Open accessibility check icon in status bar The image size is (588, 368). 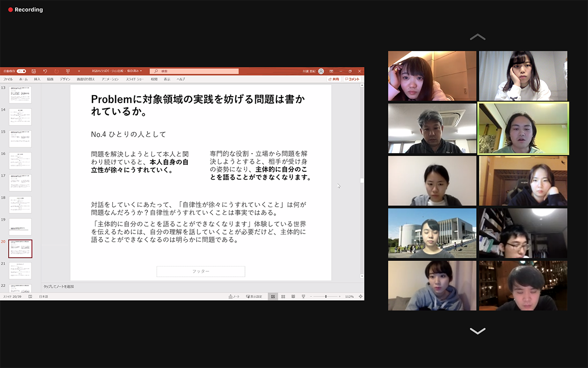30,296
